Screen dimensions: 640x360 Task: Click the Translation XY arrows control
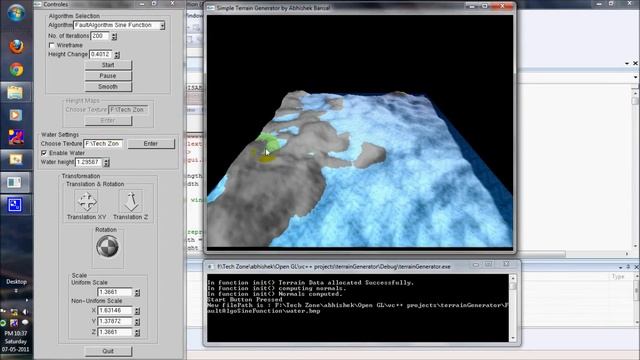[87, 202]
